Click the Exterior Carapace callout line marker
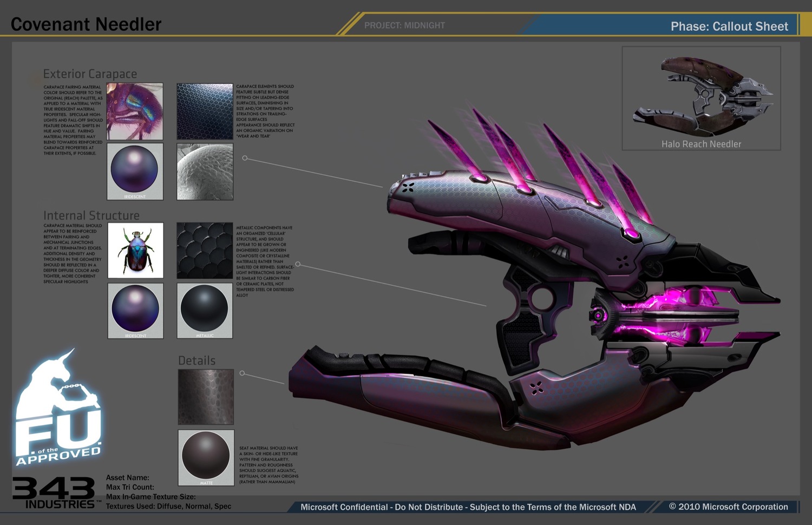The width and height of the screenshot is (812, 525). click(x=245, y=158)
